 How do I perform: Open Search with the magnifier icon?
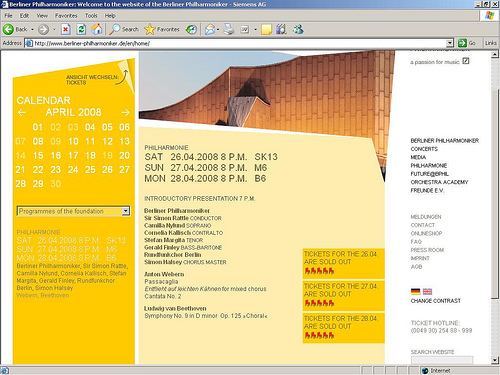[x=115, y=29]
